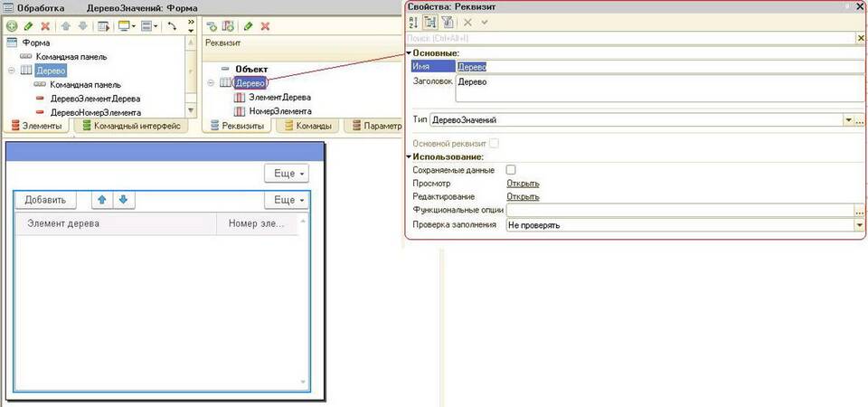Image resolution: width=868 pixels, height=407 pixels.
Task: Open the form layout view dropdown
Action: 149,26
